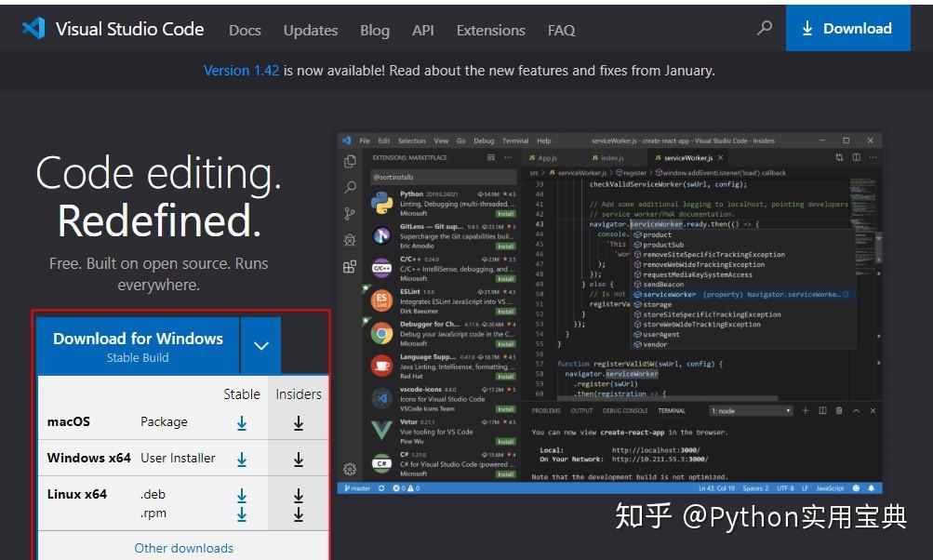
Task: Open the FAQ navigation item
Action: (561, 31)
